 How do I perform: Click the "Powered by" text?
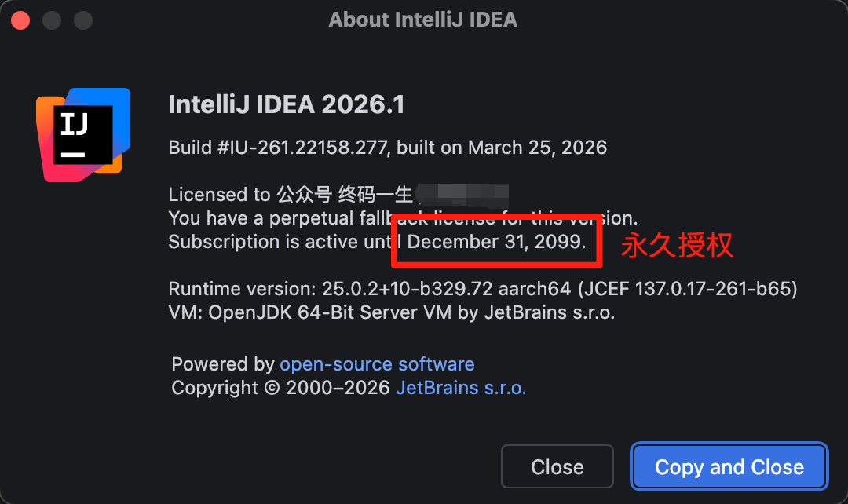coord(223,364)
